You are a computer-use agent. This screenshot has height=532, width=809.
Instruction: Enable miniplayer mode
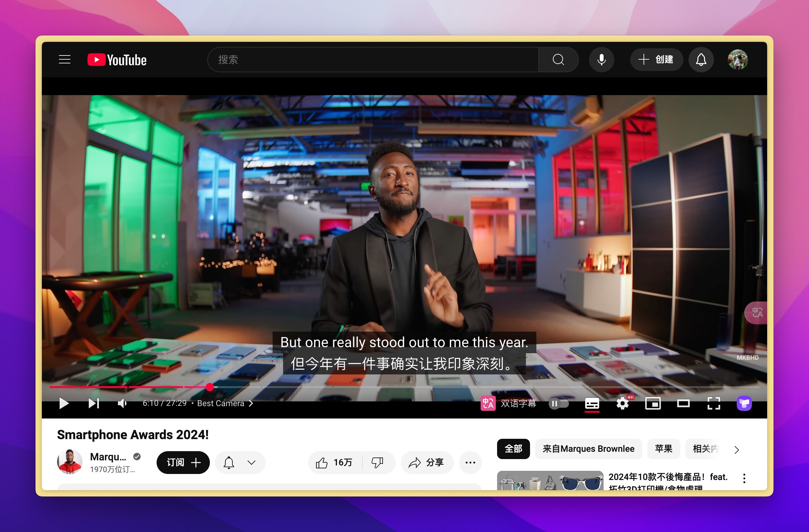pos(653,404)
